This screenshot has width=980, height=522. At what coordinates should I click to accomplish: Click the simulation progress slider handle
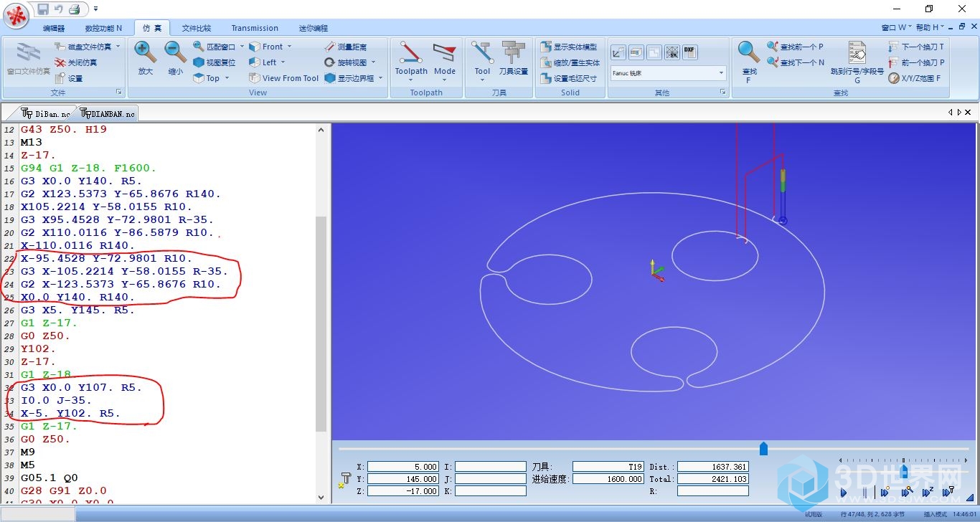point(763,448)
